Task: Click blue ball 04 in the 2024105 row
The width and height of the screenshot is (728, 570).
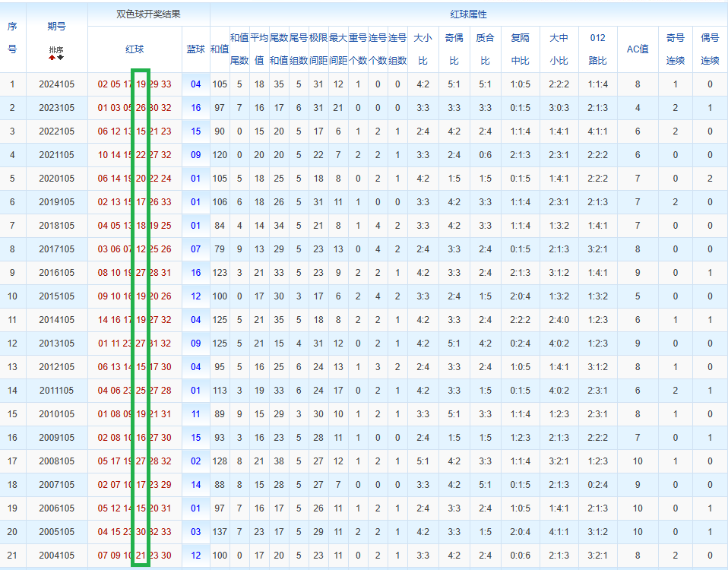Action: [195, 84]
